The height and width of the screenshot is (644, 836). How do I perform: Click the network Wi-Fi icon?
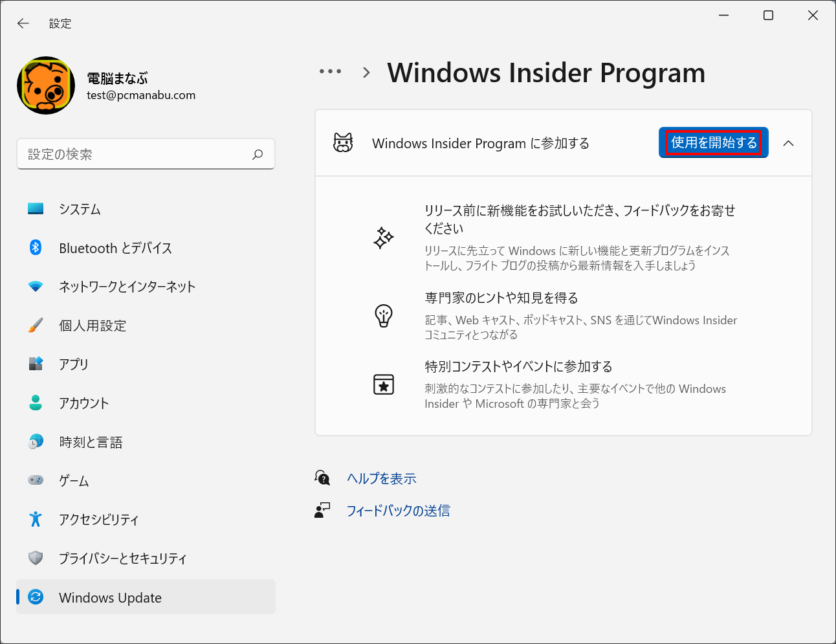coord(36,286)
